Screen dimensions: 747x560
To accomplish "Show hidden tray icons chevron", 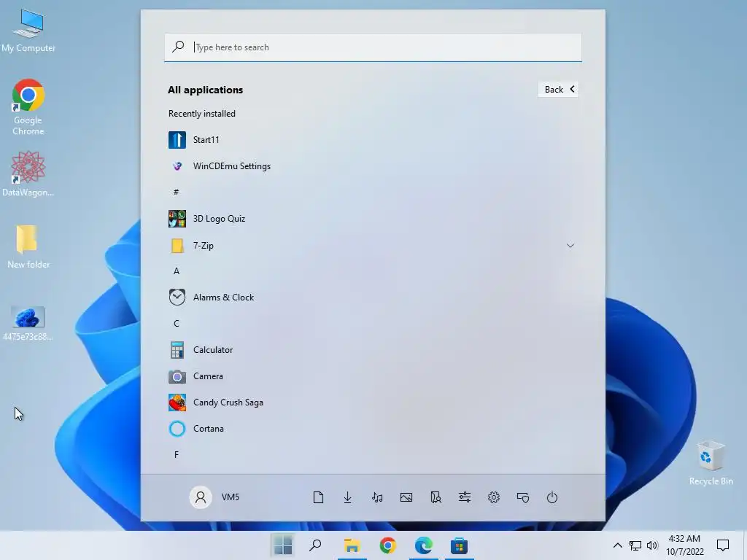I will point(617,545).
